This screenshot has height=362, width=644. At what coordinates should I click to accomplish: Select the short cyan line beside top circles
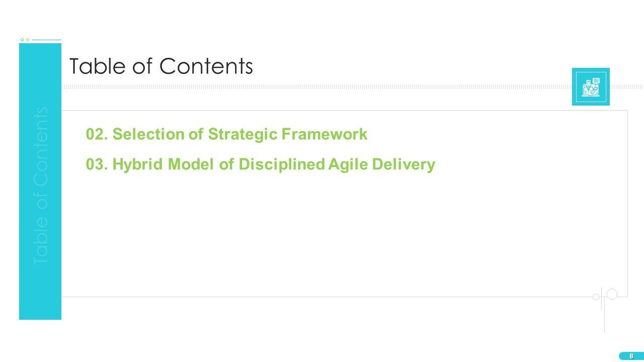(46, 40)
